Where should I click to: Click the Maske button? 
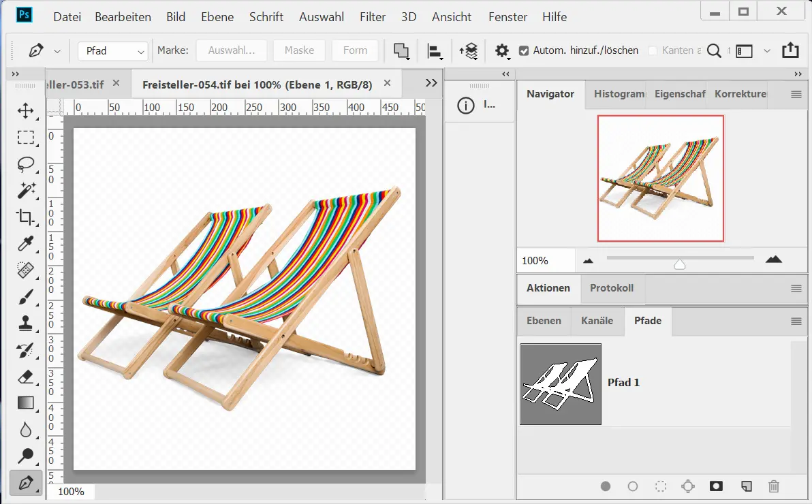click(x=299, y=50)
